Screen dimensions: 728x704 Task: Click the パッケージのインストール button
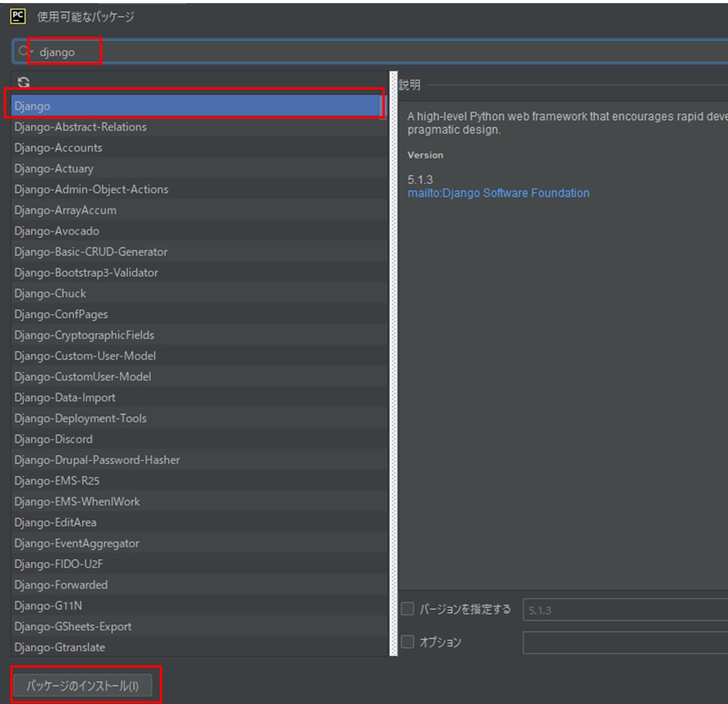82,686
